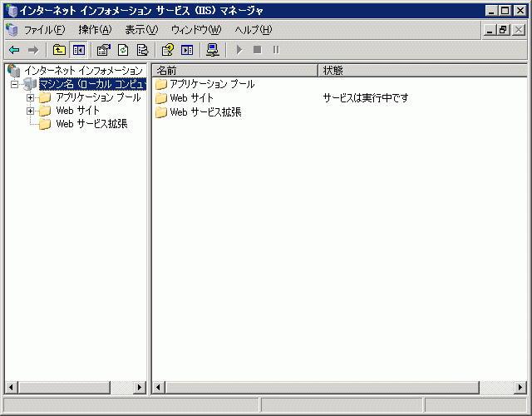Click the local computer icon in tree
The height and width of the screenshot is (416, 532).
pos(30,84)
